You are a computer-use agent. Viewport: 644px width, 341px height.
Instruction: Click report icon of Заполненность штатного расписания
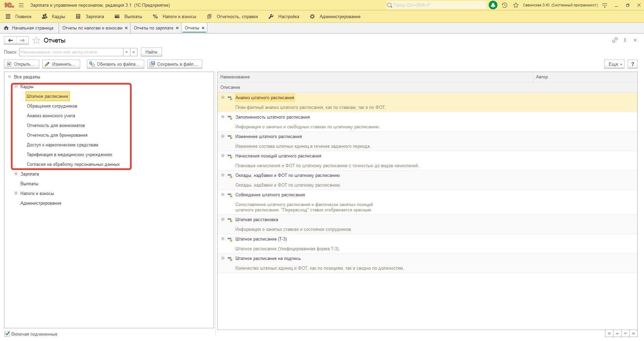point(230,117)
